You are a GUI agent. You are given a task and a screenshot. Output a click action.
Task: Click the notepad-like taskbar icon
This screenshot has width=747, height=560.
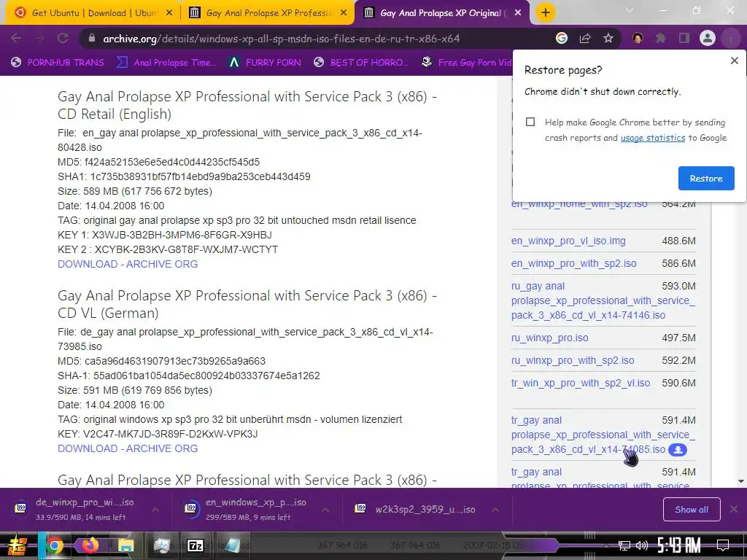pyautogui.click(x=232, y=545)
